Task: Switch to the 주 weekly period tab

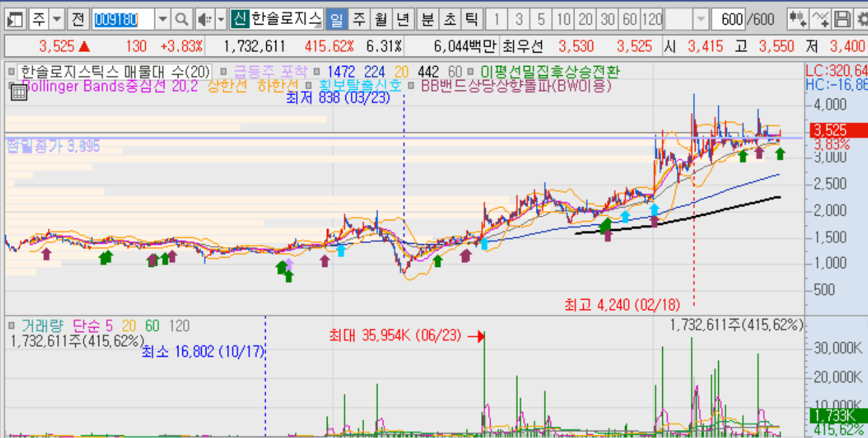Action: click(x=359, y=20)
